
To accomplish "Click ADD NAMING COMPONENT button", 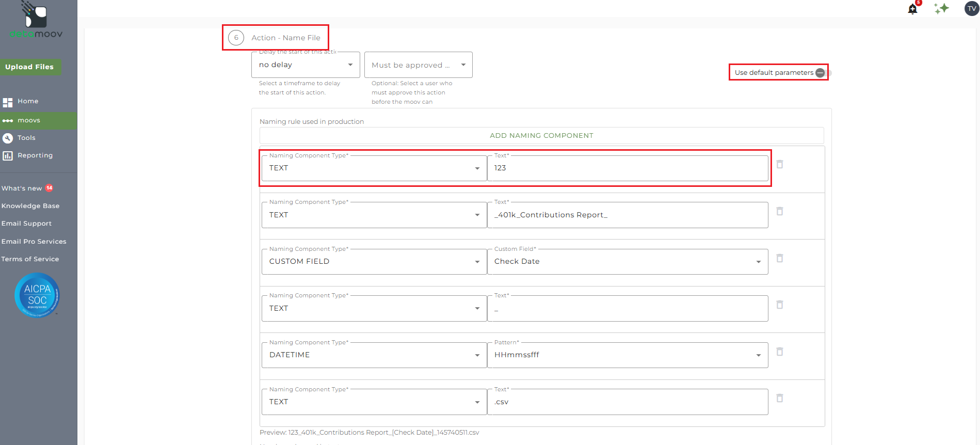I will point(541,136).
